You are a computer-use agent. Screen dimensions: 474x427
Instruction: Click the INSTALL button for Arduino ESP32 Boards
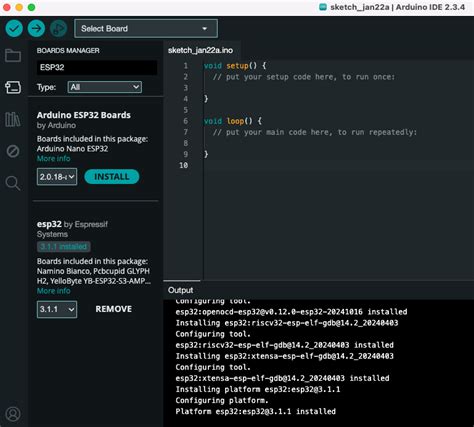[x=112, y=177]
